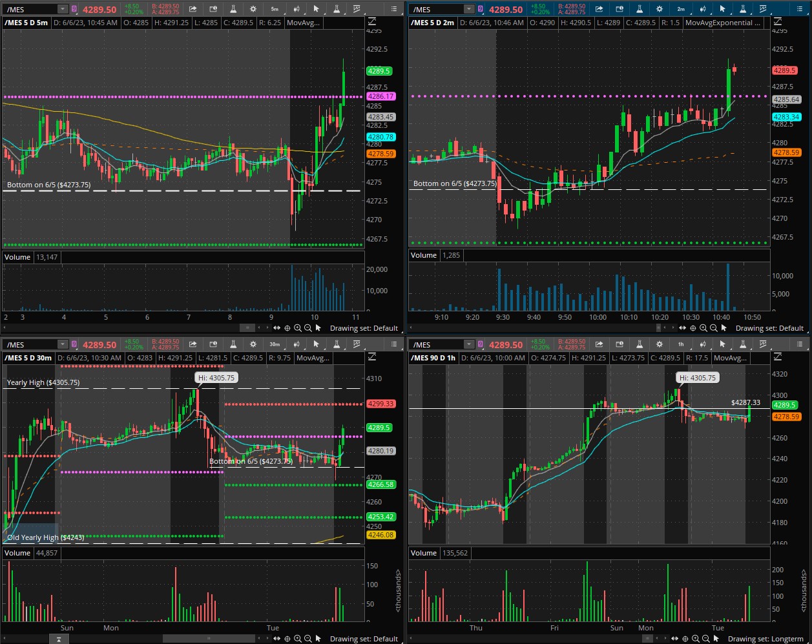Open 5m timeframe selector in top-left chart
This screenshot has height=644, width=812.
point(275,9)
